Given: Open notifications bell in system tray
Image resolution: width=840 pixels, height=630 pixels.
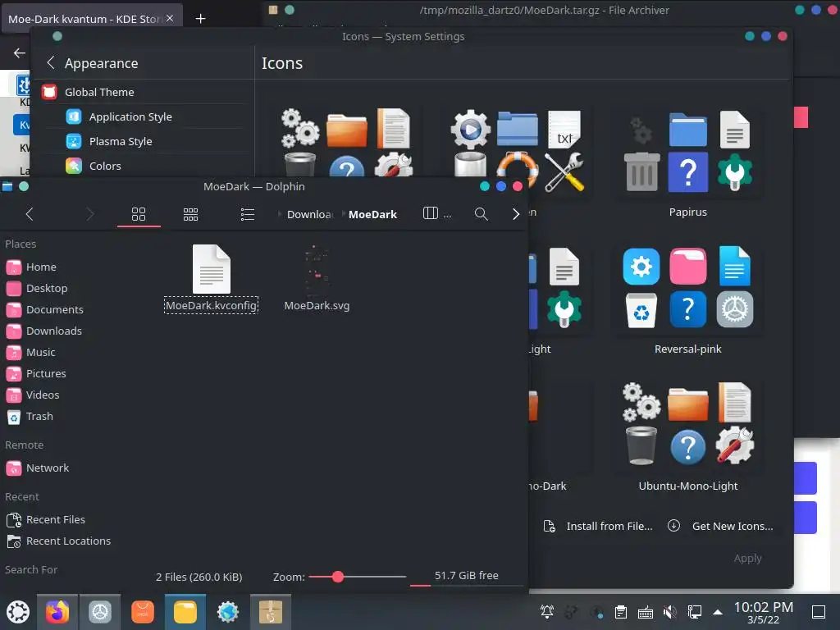Looking at the screenshot, I should [547, 612].
